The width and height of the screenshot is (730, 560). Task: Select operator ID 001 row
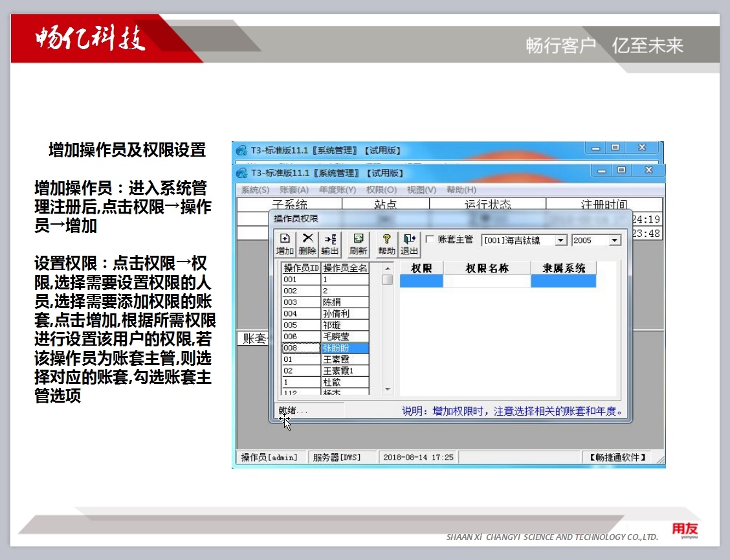tap(326, 280)
